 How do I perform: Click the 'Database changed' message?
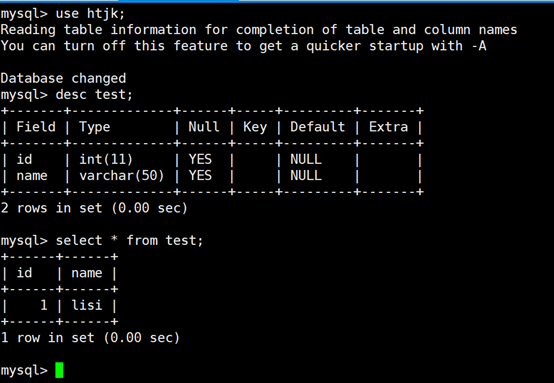(x=63, y=78)
